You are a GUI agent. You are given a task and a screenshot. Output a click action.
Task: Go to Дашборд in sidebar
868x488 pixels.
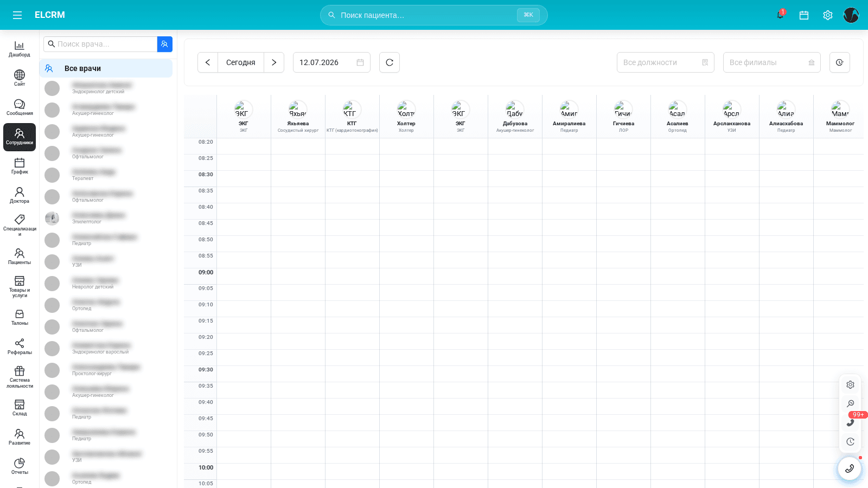tap(20, 49)
